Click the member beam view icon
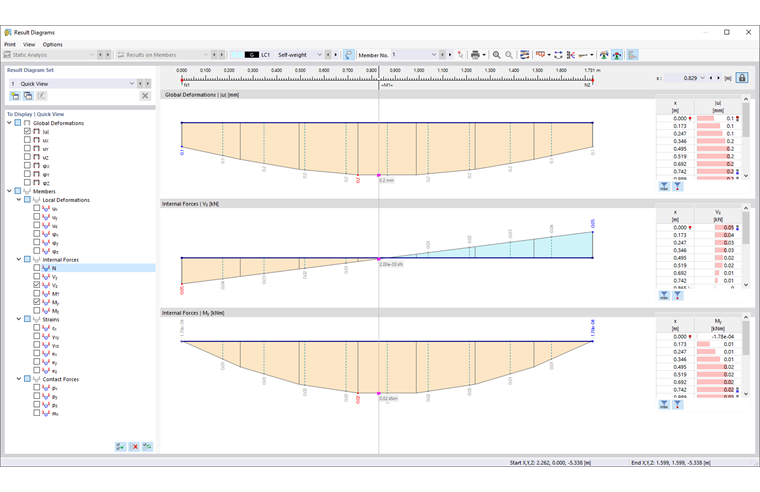760x492 pixels. pos(584,55)
